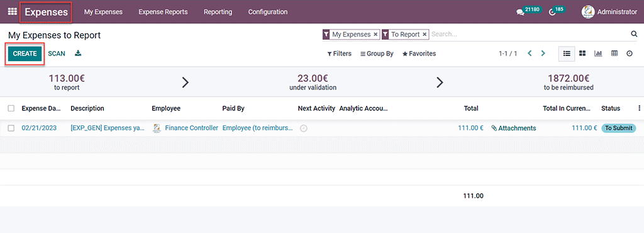Click the To Submit status badge
This screenshot has height=233, width=644.
pyautogui.click(x=619, y=128)
